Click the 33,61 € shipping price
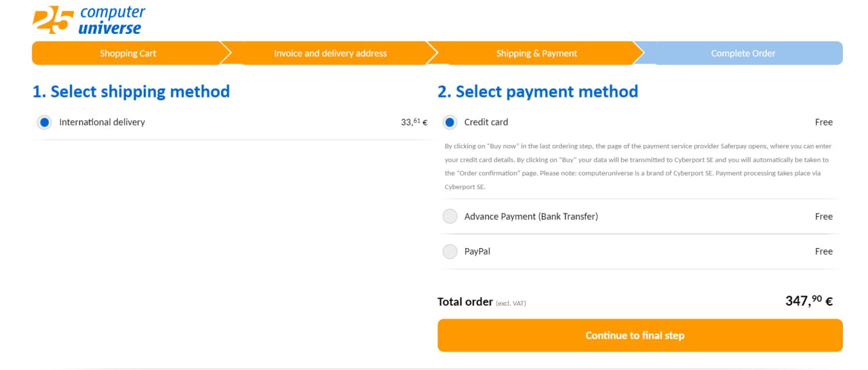The width and height of the screenshot is (868, 370). [x=414, y=123]
